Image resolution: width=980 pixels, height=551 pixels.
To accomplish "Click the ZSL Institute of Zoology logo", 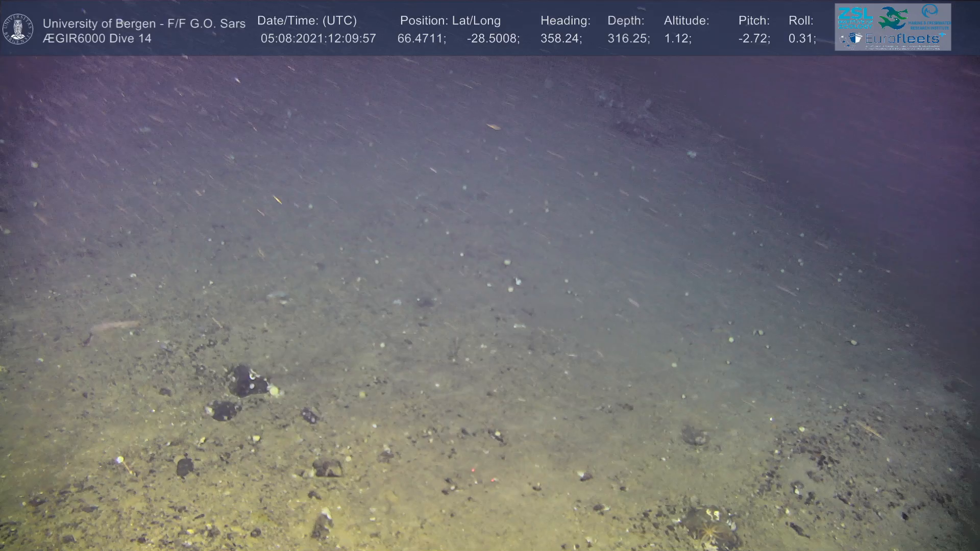I will (x=855, y=17).
